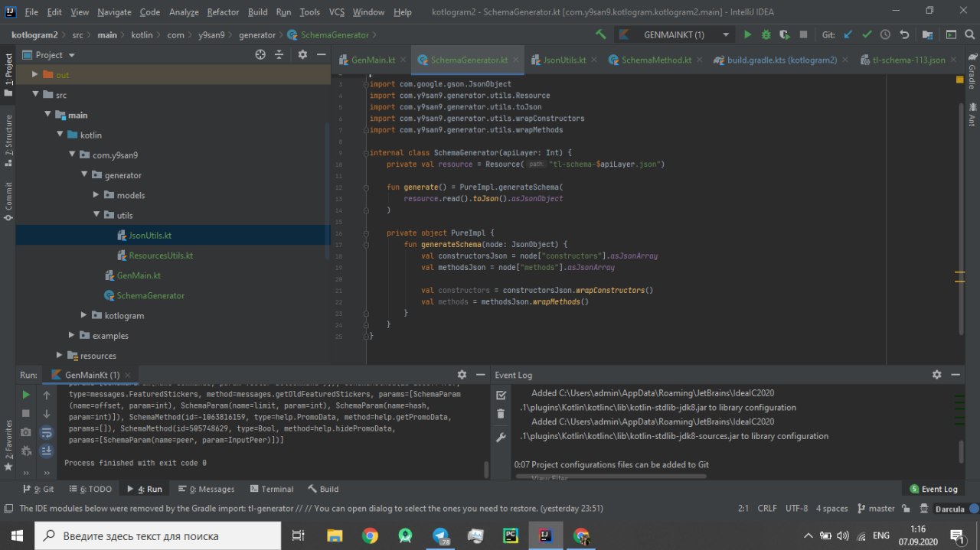Expand the resources folder
The height and width of the screenshot is (550, 980).
point(59,355)
